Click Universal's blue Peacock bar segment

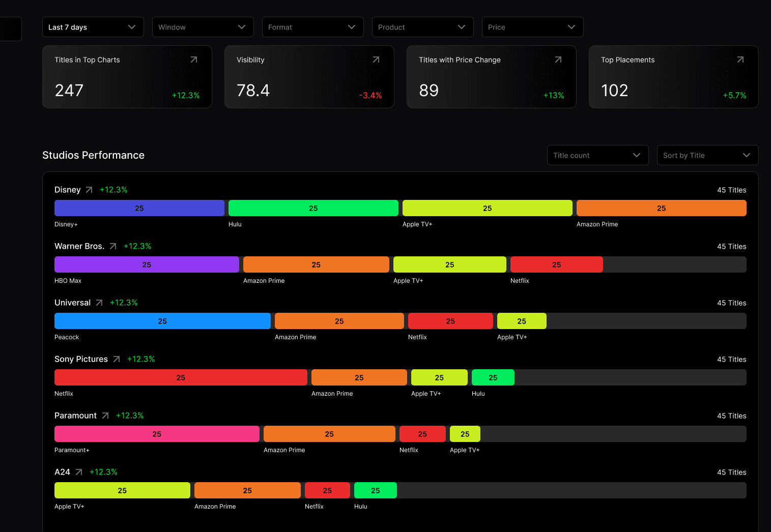tap(162, 321)
